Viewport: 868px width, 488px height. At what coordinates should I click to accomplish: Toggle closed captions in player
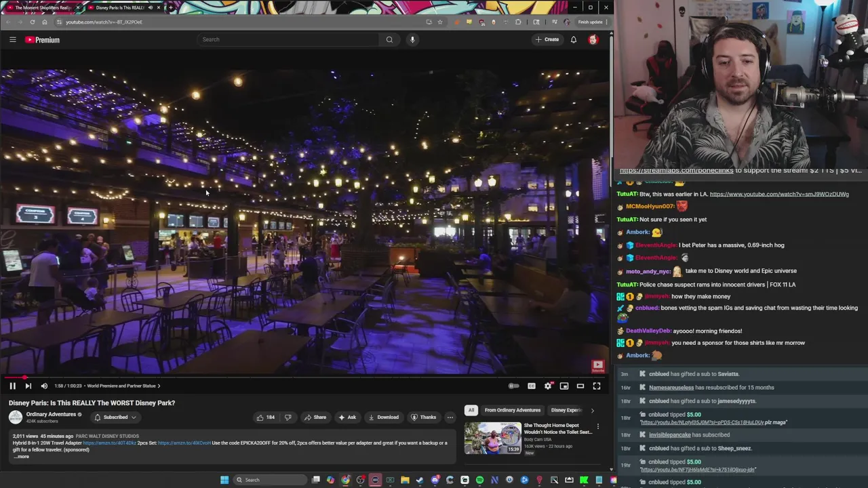[532, 386]
